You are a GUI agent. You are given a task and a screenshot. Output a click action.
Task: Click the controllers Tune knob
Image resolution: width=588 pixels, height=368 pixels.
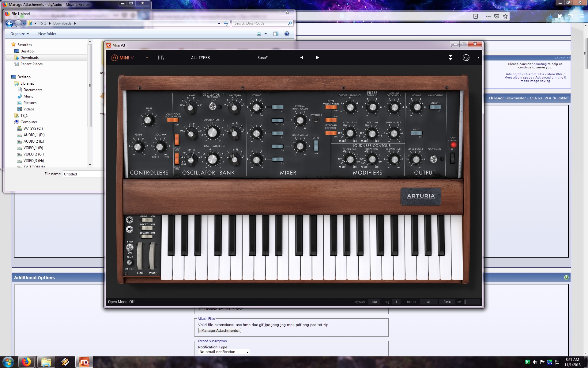tap(148, 120)
